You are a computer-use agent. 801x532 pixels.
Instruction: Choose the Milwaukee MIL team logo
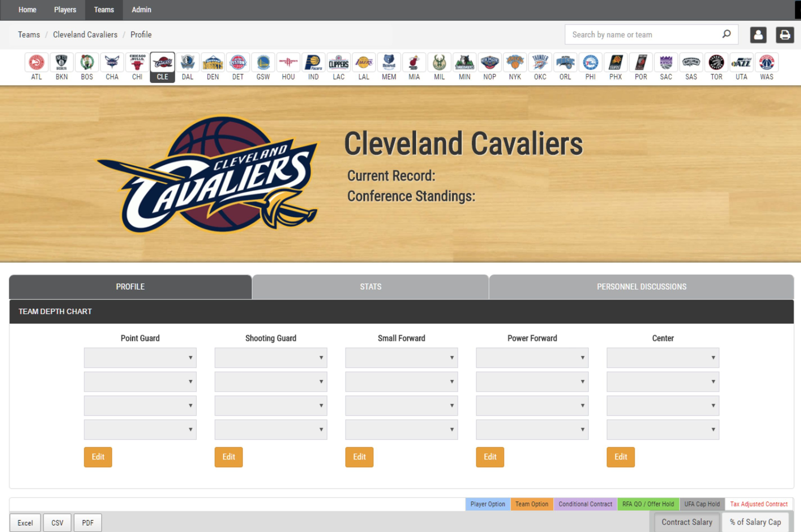[440, 67]
